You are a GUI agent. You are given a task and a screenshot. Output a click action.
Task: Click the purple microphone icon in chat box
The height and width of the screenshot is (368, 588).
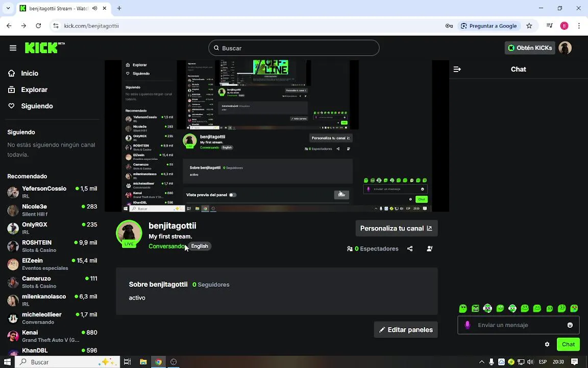pos(467,325)
